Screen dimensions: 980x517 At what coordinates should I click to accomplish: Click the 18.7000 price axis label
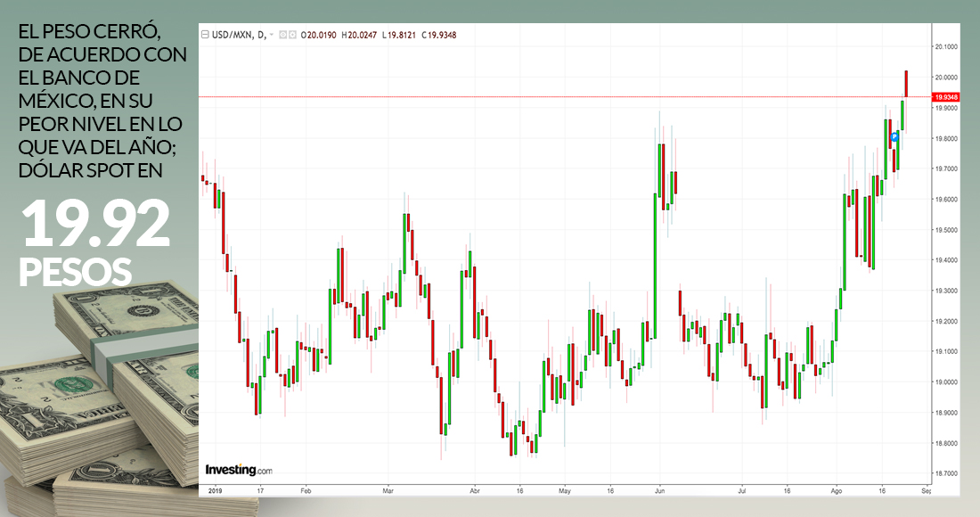coord(945,473)
